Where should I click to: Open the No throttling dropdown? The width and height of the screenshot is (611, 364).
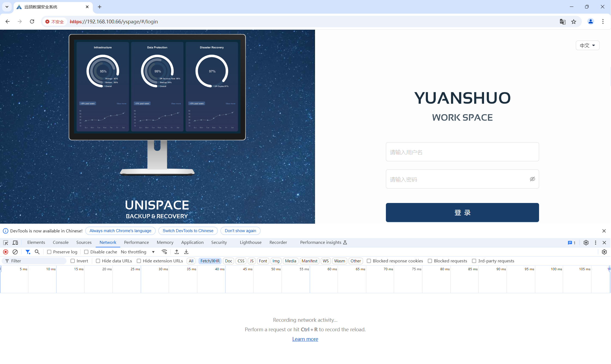[x=138, y=252]
